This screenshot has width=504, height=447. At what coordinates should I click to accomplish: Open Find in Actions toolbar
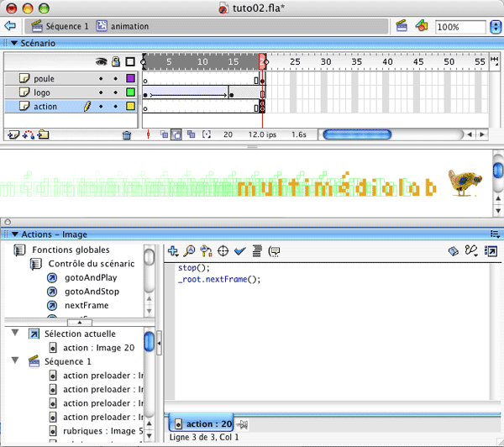point(189,251)
